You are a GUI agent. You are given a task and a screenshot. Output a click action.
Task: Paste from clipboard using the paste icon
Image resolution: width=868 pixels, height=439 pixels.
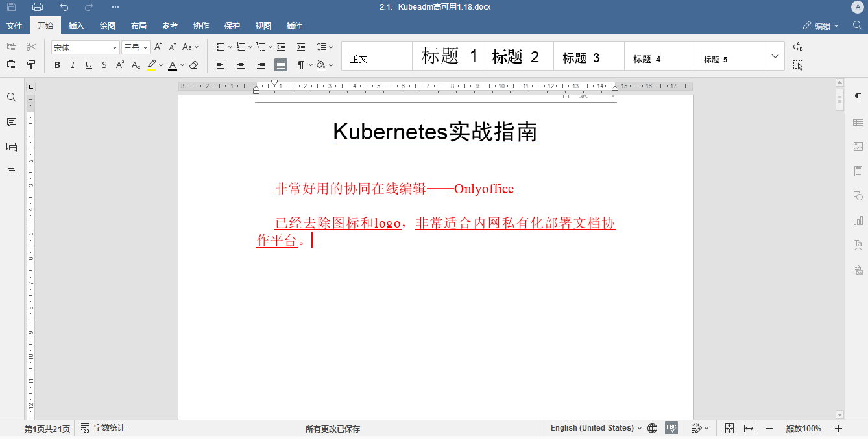coord(12,65)
